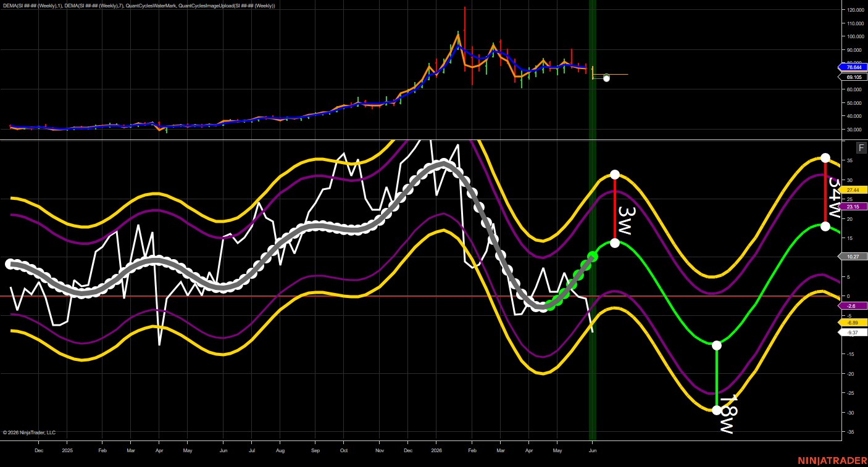Click the first DEMA indicator label

[33, 6]
